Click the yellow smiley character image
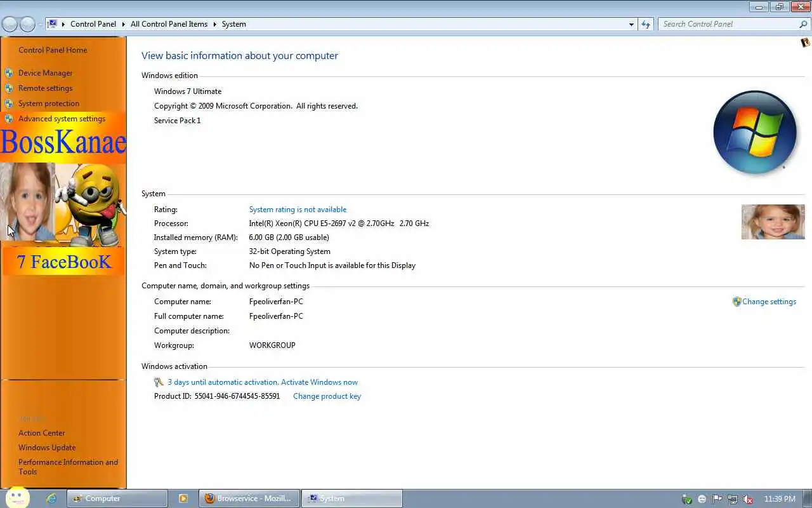The image size is (812, 508). pyautogui.click(x=93, y=204)
